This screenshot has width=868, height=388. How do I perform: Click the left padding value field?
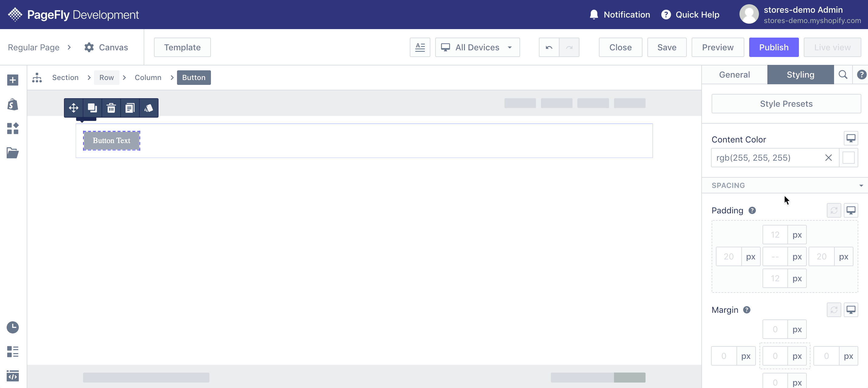tap(729, 256)
